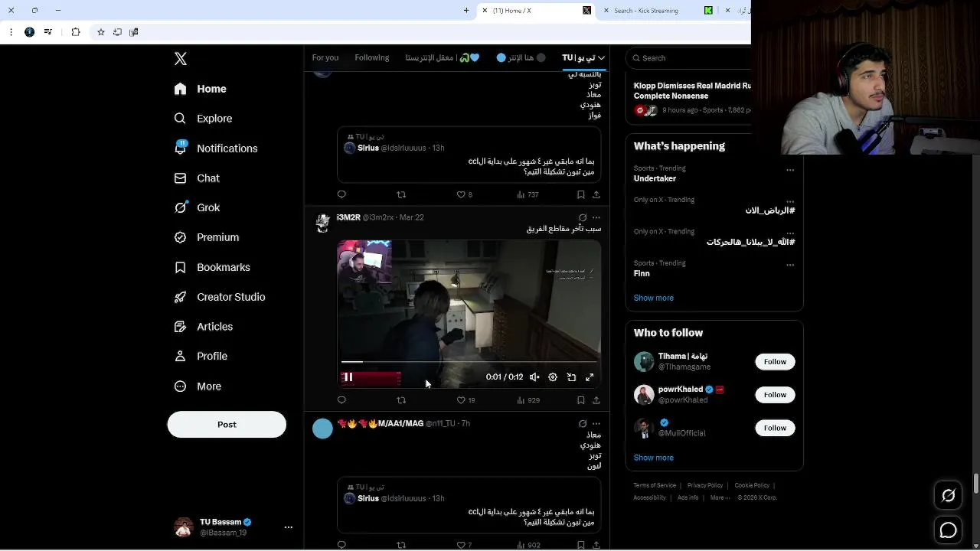The image size is (980, 551).
Task: Open options for Undertaker trend
Action: tap(790, 170)
